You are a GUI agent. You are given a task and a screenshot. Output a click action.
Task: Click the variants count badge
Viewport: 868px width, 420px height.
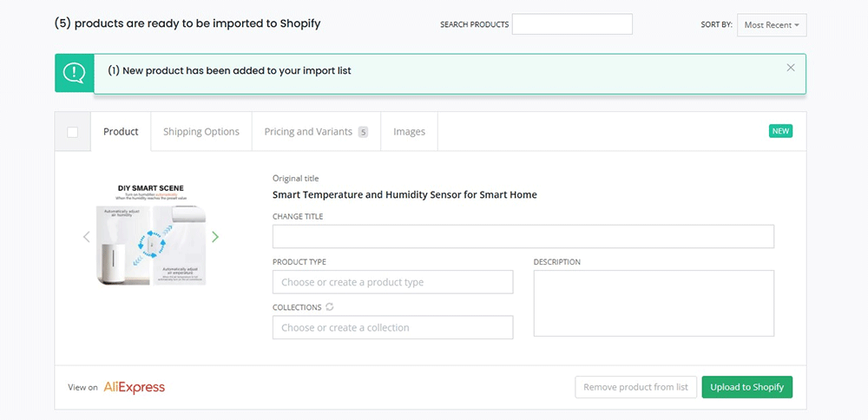tap(363, 132)
